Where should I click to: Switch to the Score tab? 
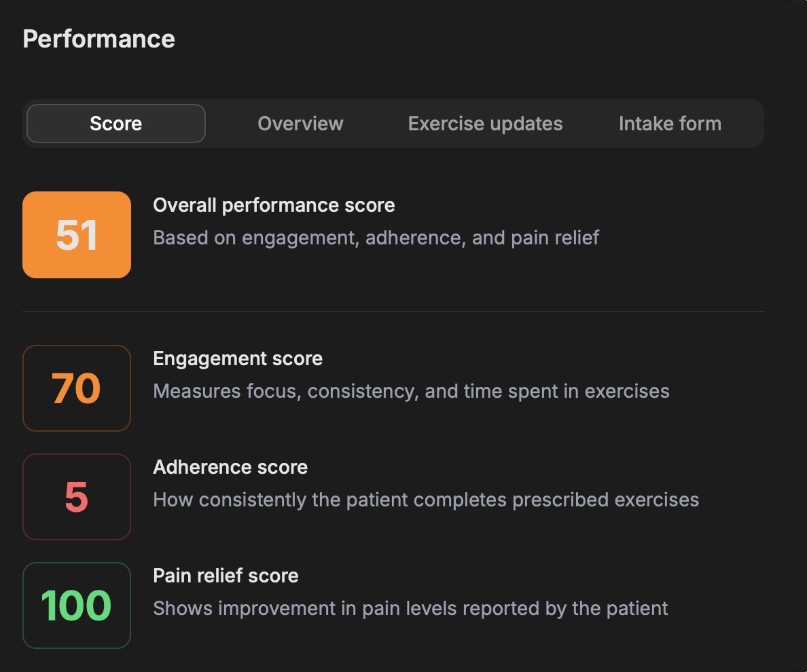tap(115, 124)
